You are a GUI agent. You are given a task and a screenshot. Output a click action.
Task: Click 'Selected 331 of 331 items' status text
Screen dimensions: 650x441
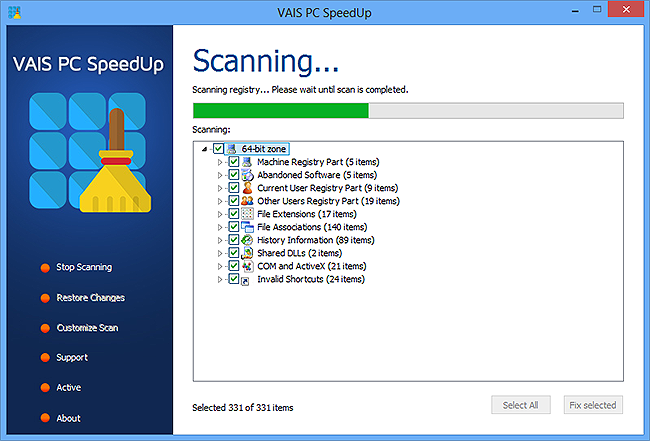tap(243, 408)
